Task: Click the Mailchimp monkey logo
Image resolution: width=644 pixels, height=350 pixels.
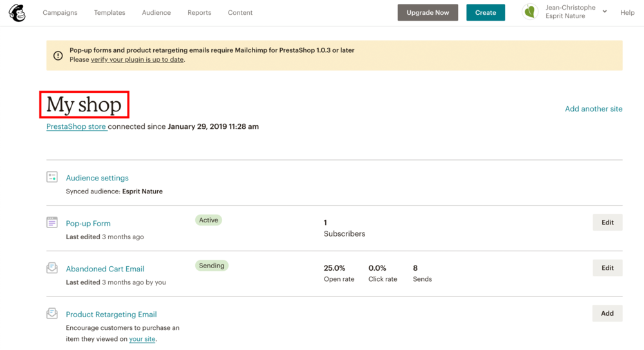Action: tap(17, 13)
